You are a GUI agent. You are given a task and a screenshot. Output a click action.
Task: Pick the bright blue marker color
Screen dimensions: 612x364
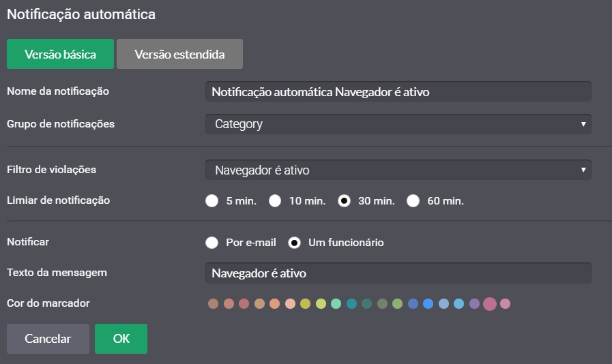click(428, 303)
